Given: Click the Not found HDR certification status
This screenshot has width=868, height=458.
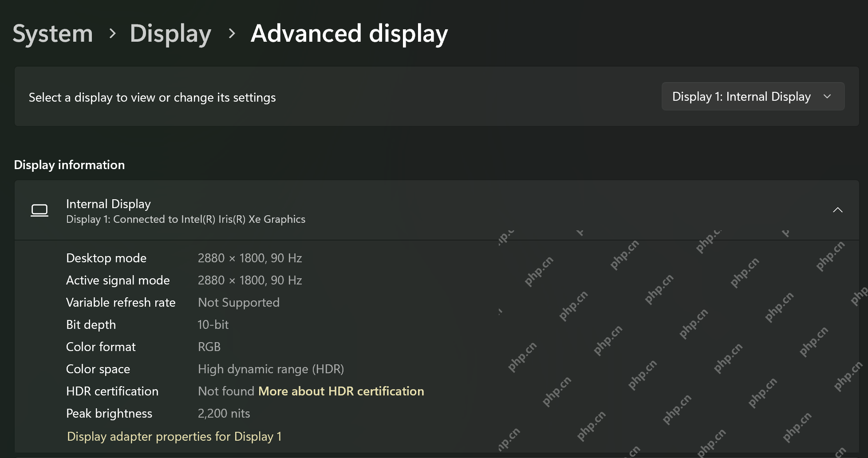Looking at the screenshot, I should pos(226,391).
